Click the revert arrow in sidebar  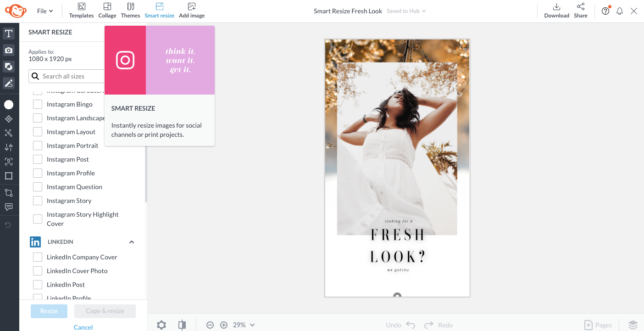point(8,224)
